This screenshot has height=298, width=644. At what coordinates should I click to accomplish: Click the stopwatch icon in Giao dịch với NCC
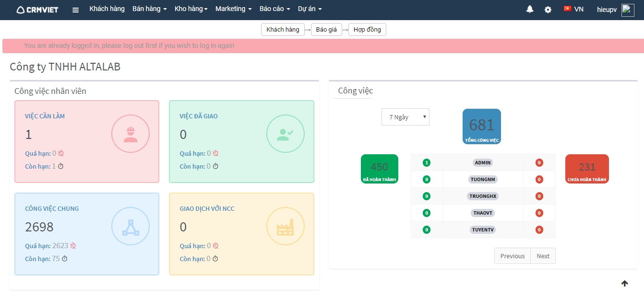[x=215, y=259]
